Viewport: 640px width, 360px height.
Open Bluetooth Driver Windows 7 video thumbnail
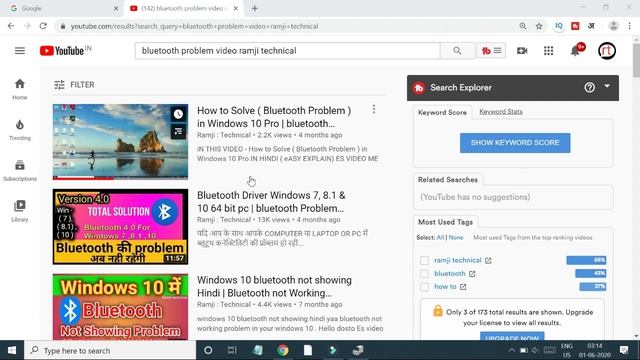point(120,227)
